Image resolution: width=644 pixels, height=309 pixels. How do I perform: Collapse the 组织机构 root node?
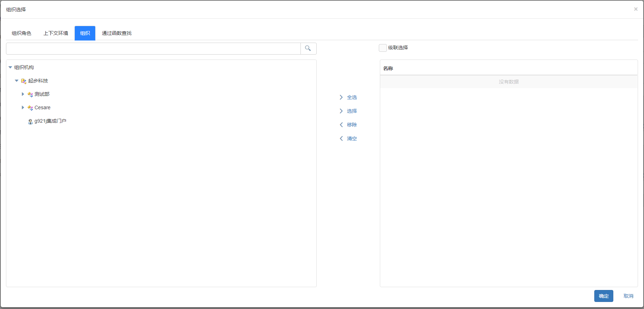click(x=10, y=67)
